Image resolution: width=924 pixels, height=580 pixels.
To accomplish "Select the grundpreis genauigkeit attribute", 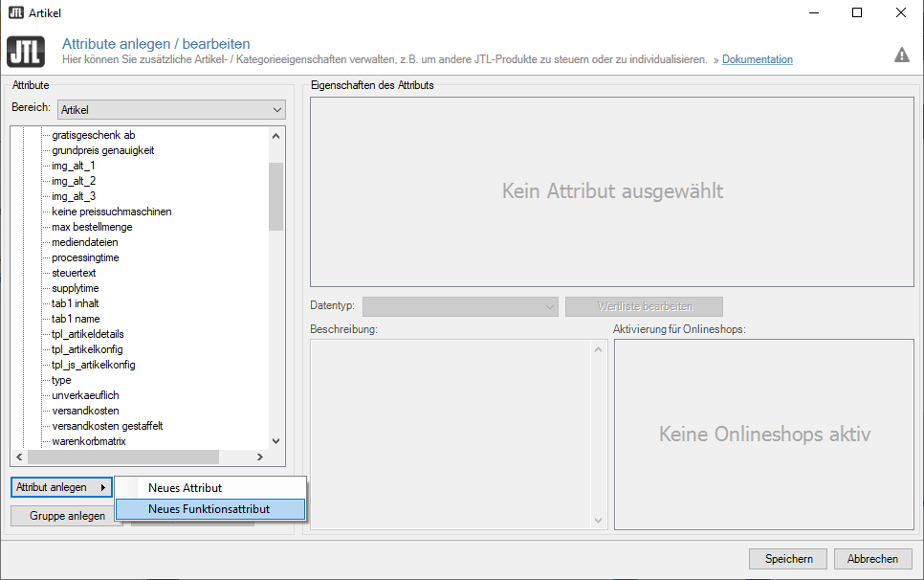I will point(103,150).
